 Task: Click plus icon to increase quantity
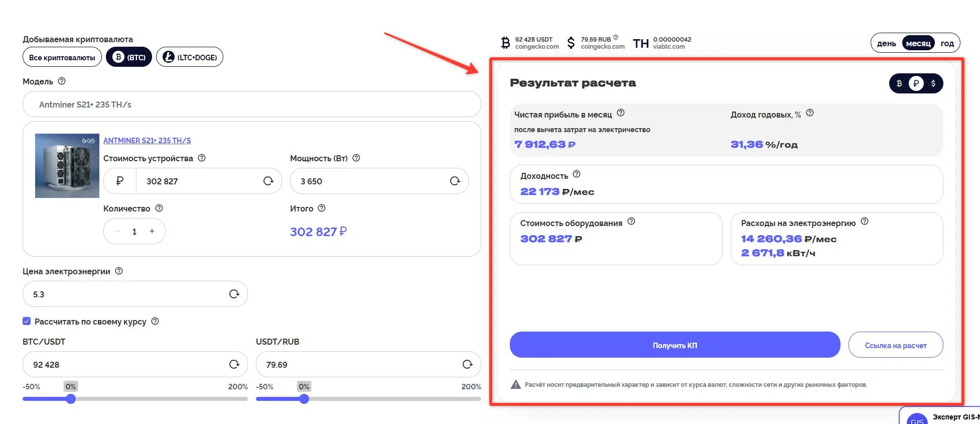152,231
